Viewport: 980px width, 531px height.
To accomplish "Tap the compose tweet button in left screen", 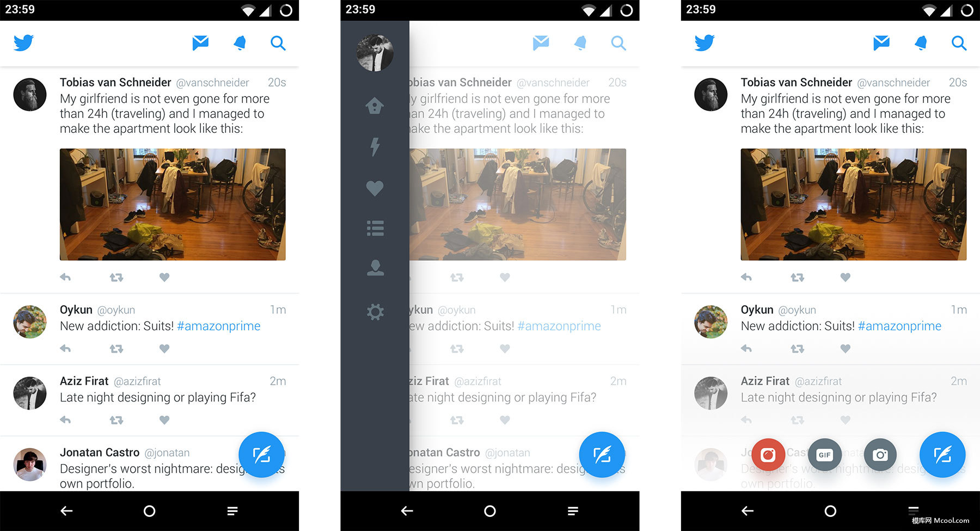I will click(262, 455).
